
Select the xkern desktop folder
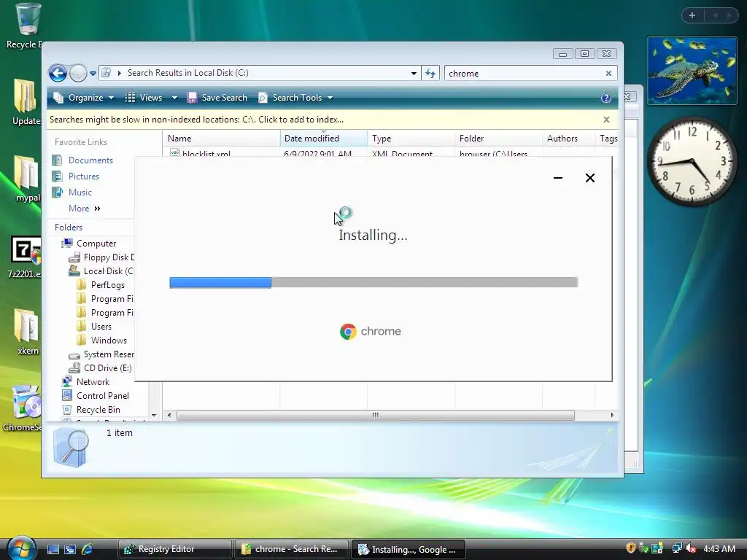tap(27, 332)
